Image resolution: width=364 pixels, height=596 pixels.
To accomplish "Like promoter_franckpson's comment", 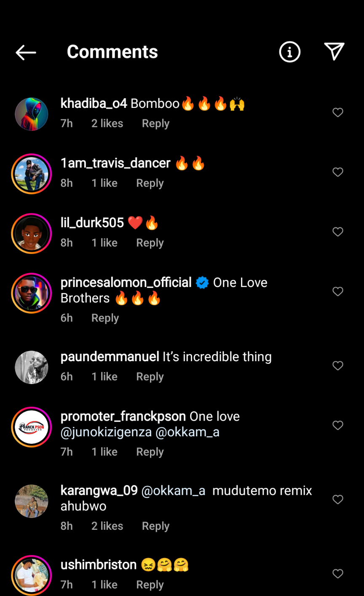I will [338, 426].
